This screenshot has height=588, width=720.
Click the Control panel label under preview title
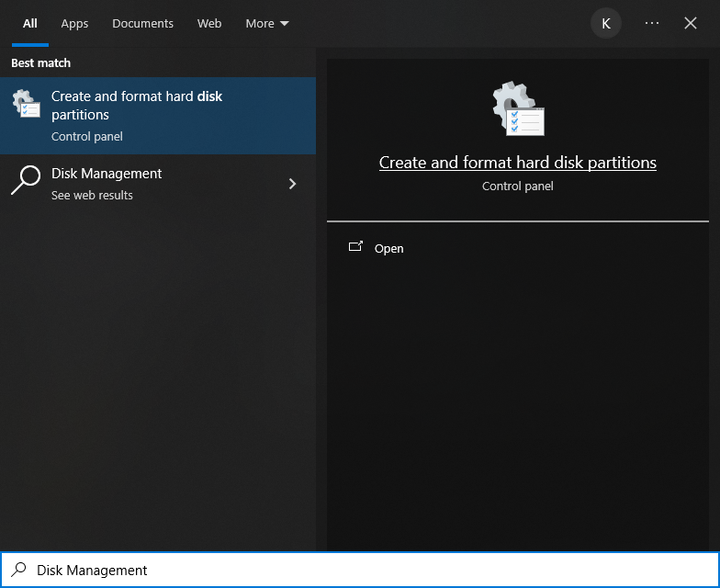point(518,186)
